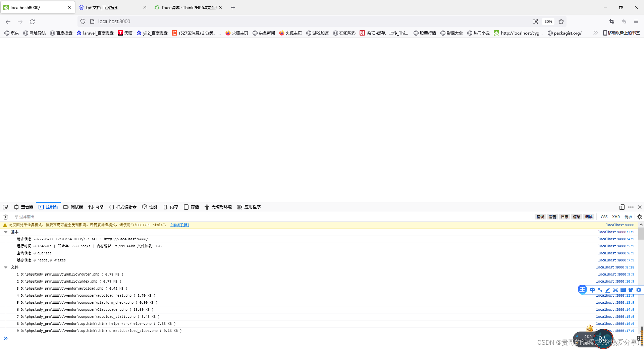Toggle the 错误 filter in console
644x349 pixels.
(540, 217)
